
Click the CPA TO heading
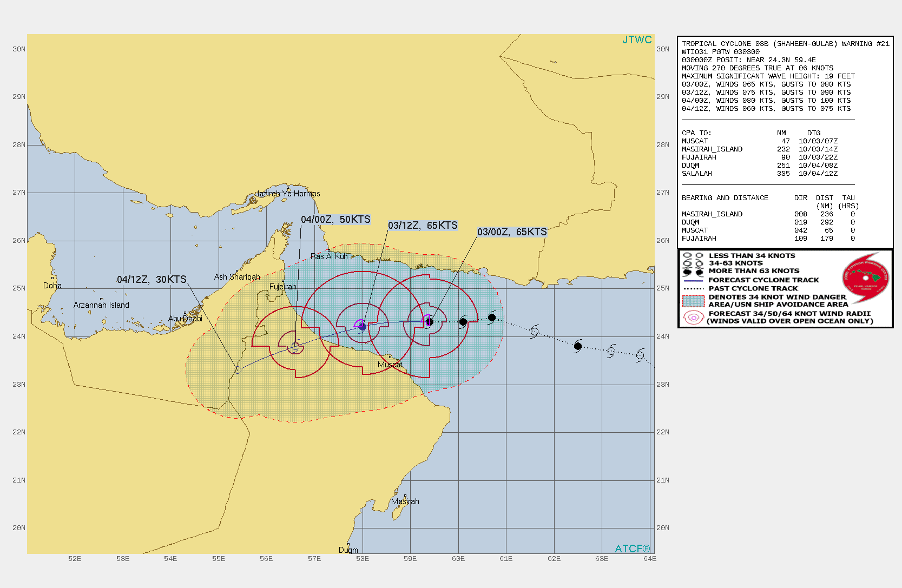click(x=696, y=133)
